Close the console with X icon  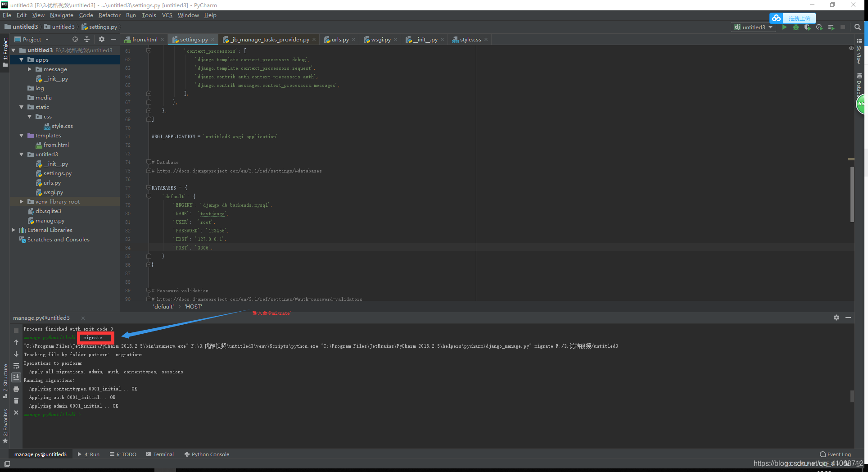[16, 413]
